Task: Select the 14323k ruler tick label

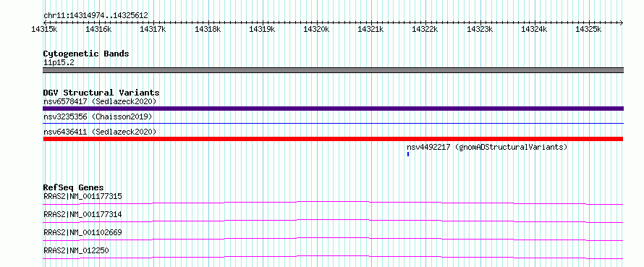Action: tap(480, 29)
